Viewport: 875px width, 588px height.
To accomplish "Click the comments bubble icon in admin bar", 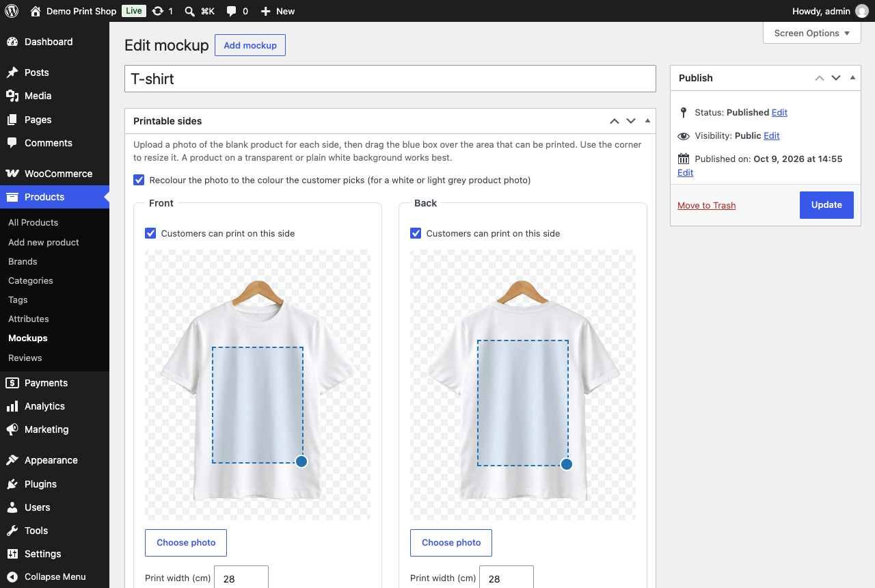I will (232, 11).
